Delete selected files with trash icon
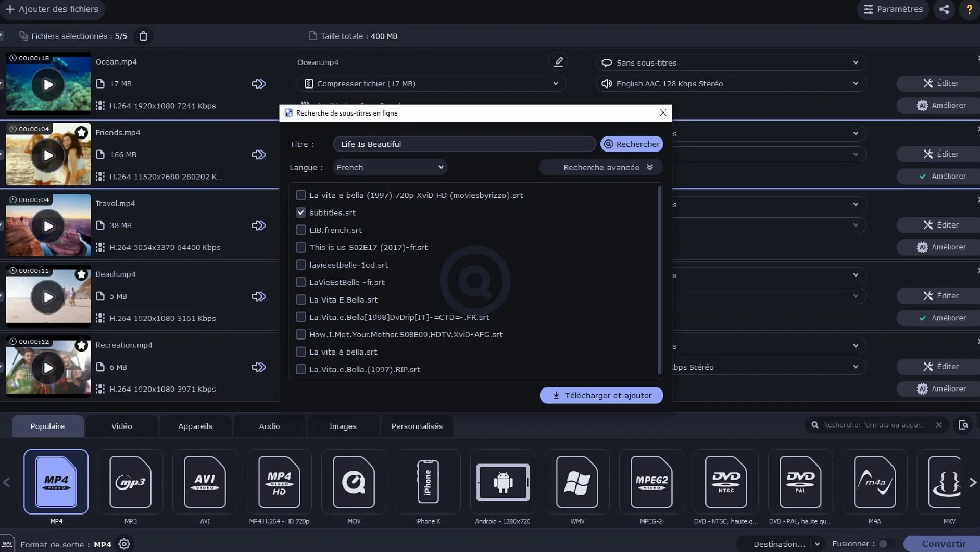This screenshot has width=980, height=552. pyautogui.click(x=143, y=36)
